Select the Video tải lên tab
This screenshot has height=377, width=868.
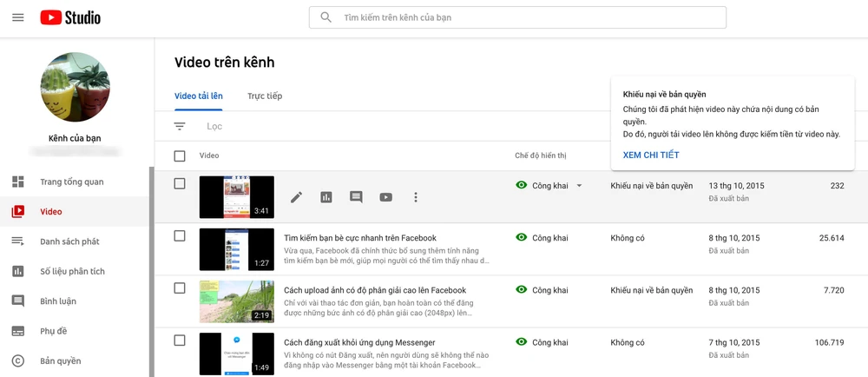tap(199, 96)
